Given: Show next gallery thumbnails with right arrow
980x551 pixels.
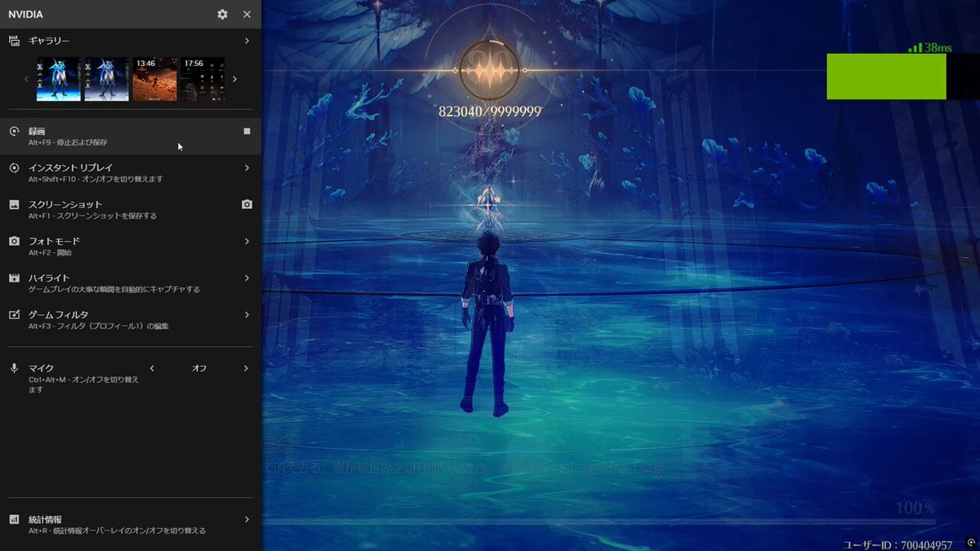Looking at the screenshot, I should pos(235,79).
